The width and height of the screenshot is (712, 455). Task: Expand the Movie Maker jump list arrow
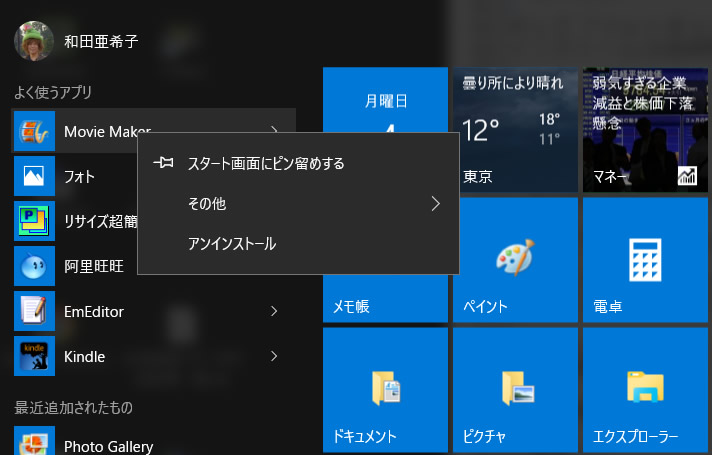[x=274, y=131]
